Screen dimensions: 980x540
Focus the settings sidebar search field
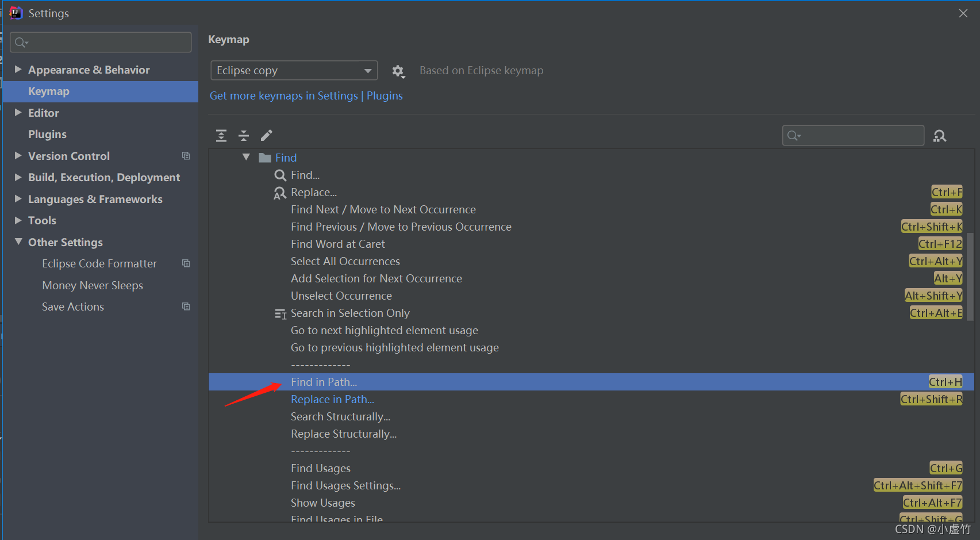click(101, 42)
